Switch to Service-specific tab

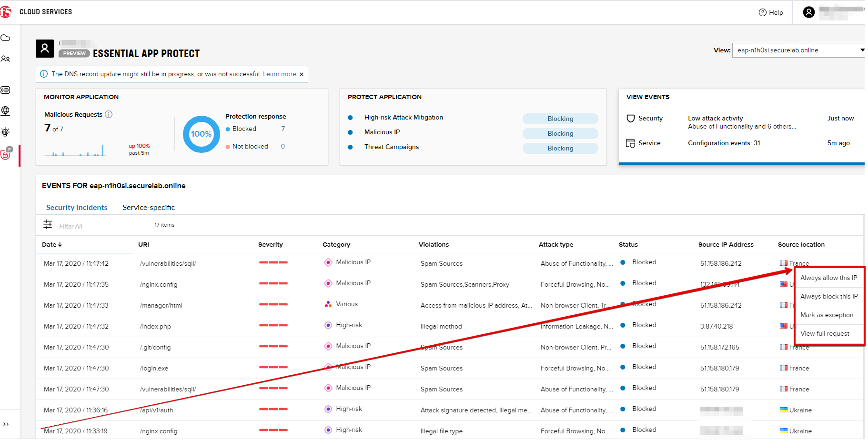(149, 208)
